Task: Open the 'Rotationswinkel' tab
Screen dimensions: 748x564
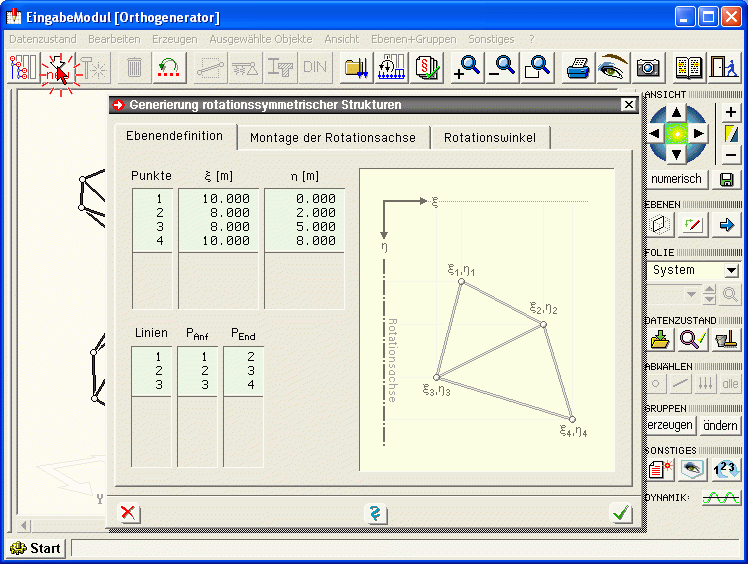Action: 490,138
